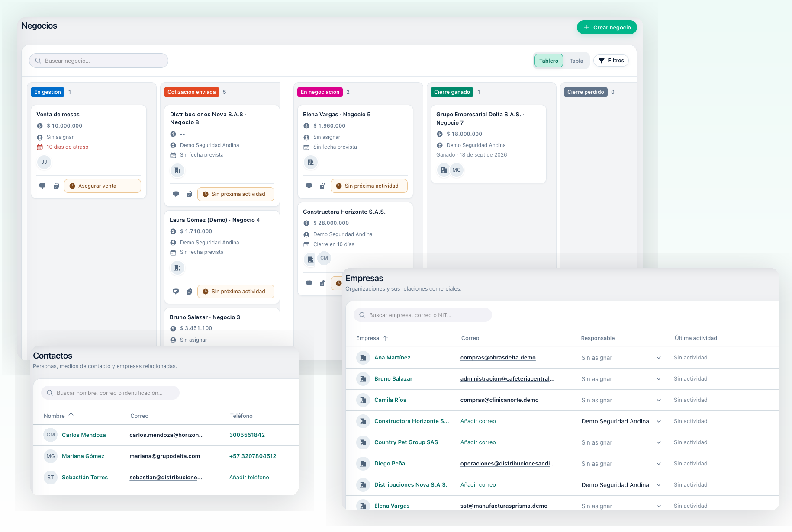Click CM avatar on Constructora Horizonte card
The image size is (792, 532).
point(324,258)
